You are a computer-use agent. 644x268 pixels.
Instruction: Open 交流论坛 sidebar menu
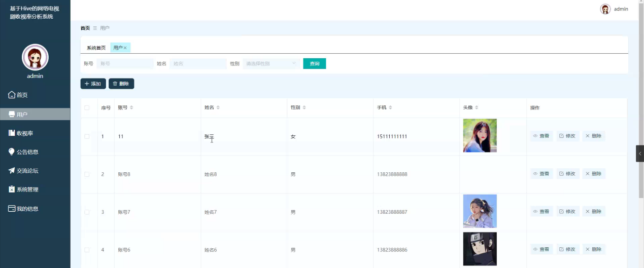tap(35, 171)
